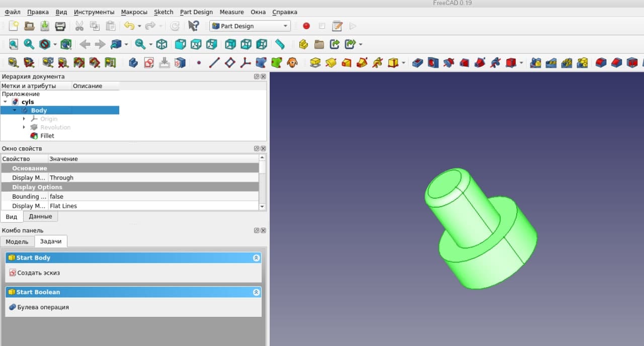
Task: Switch to the Данные property tab
Action: [40, 216]
